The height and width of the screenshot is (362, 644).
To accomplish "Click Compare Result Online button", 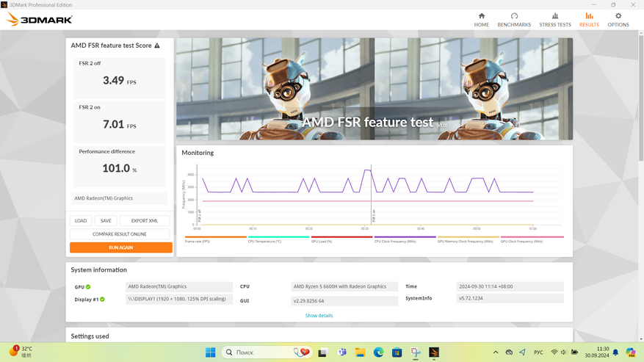I will click(120, 234).
